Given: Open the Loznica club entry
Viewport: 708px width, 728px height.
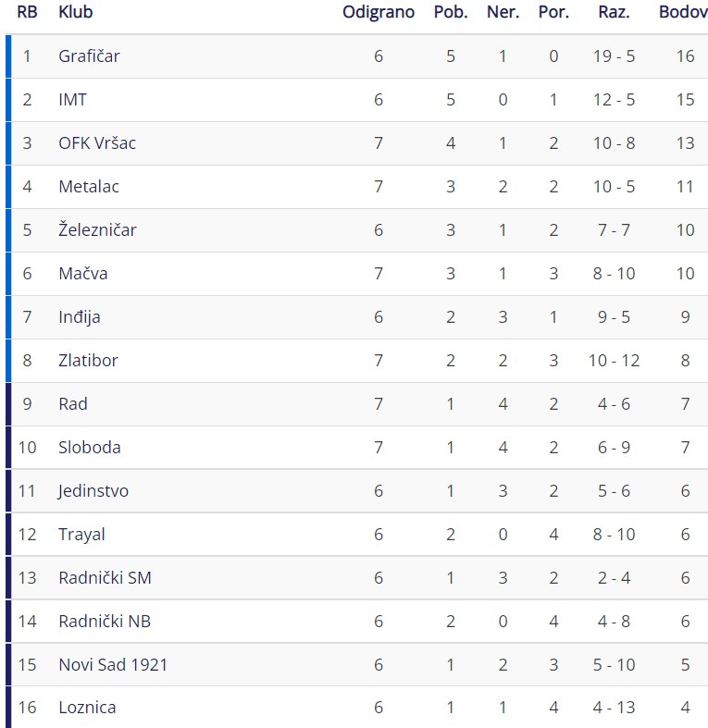Looking at the screenshot, I should tap(87, 708).
